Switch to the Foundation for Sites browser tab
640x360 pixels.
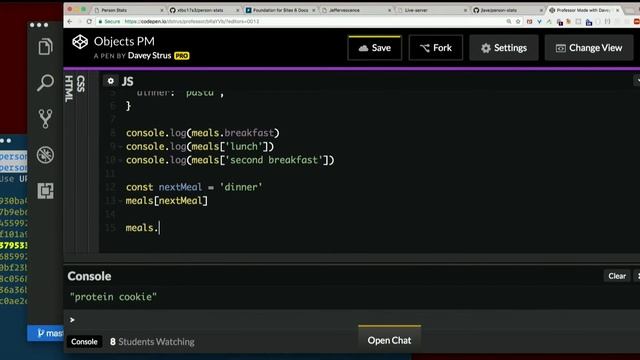coord(280,10)
